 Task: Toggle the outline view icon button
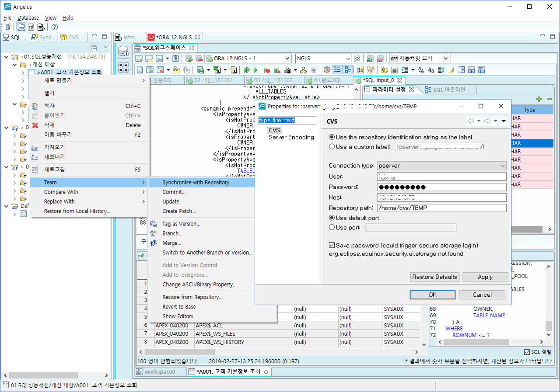point(348,70)
